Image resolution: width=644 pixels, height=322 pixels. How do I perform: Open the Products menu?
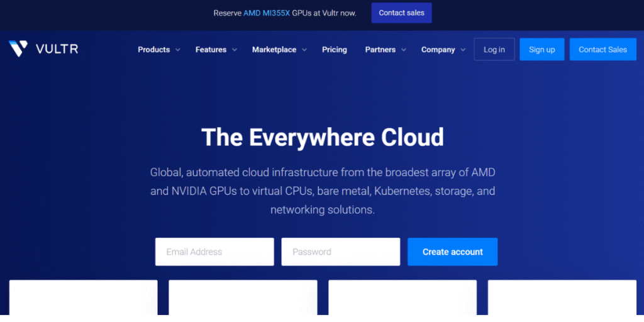(153, 50)
